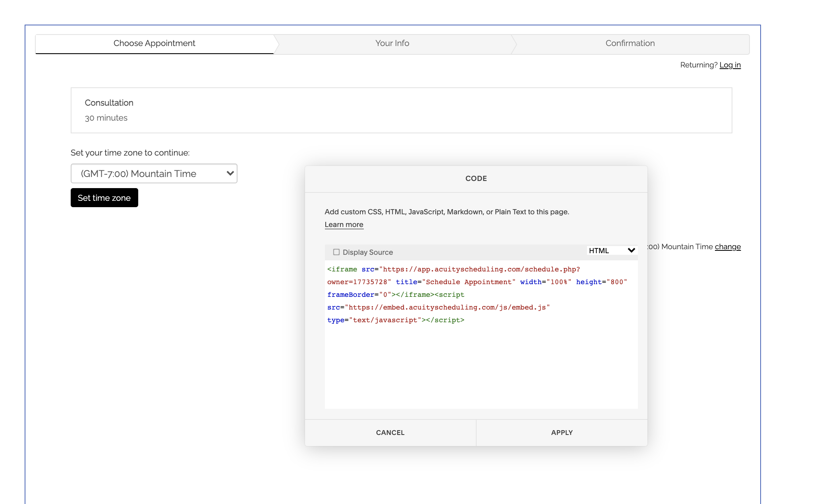Click the Set time zone button

click(x=104, y=198)
